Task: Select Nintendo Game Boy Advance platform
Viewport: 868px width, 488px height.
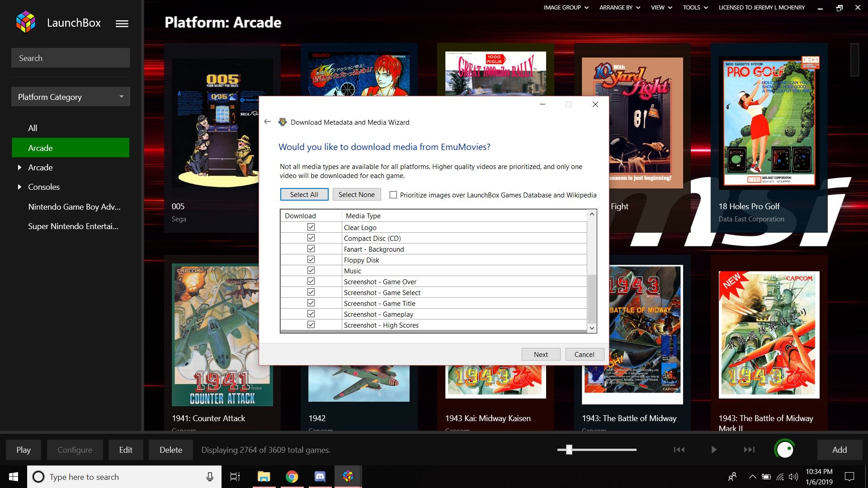Action: [x=74, y=206]
